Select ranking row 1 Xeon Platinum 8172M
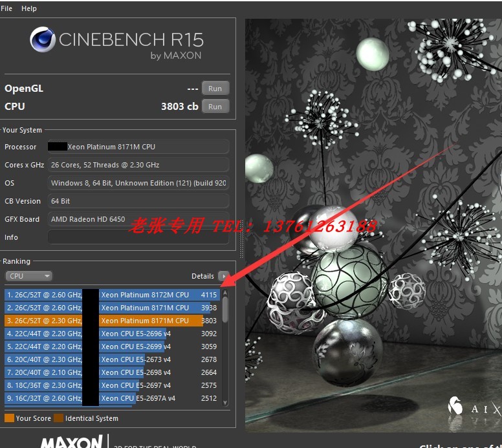This screenshot has width=502, height=448. [112, 295]
